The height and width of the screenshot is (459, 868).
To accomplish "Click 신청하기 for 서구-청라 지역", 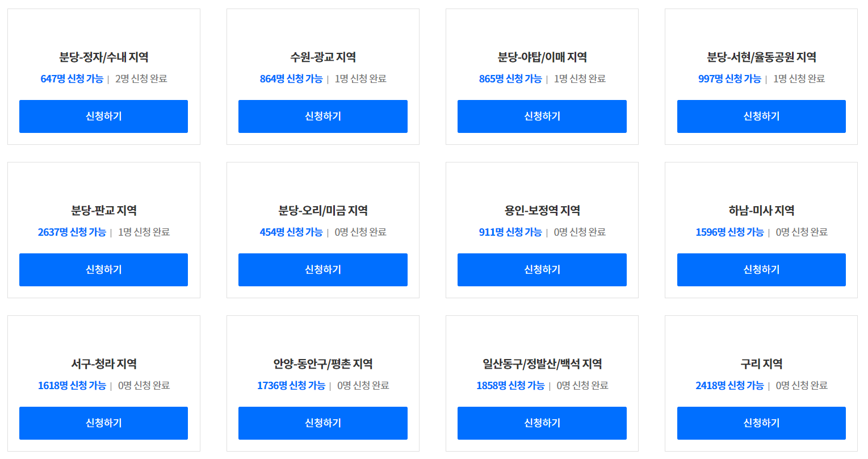I will 103,423.
